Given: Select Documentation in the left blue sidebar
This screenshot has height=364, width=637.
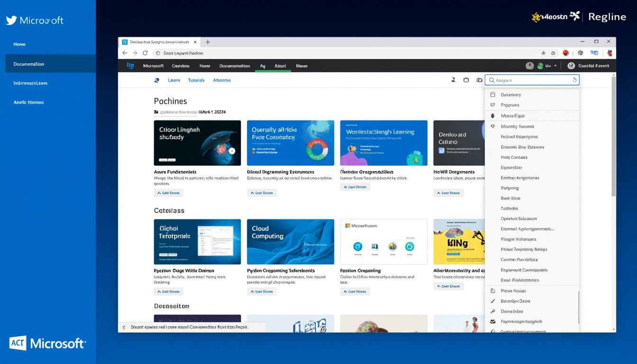Looking at the screenshot, I should [x=50, y=64].
